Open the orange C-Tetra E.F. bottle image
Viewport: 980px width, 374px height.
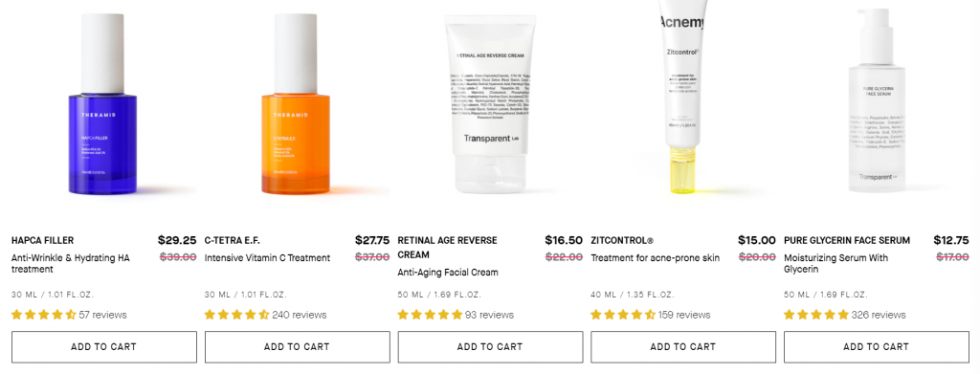[x=296, y=104]
